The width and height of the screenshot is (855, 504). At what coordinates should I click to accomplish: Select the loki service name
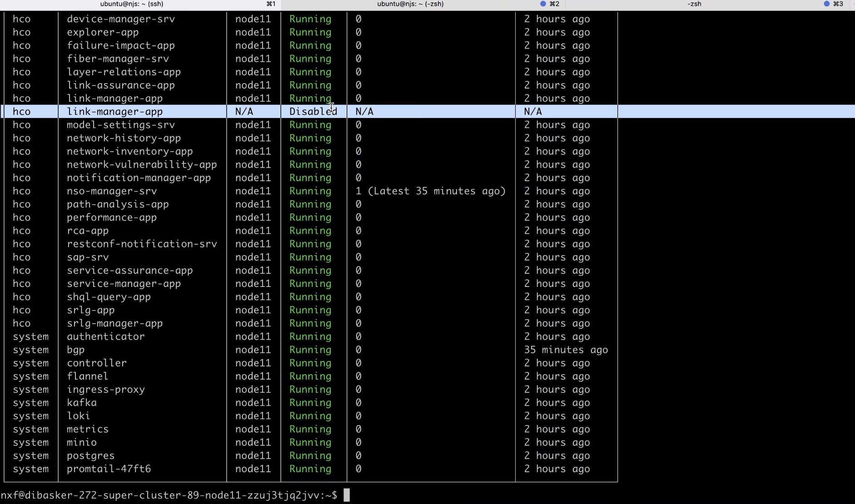coord(79,415)
